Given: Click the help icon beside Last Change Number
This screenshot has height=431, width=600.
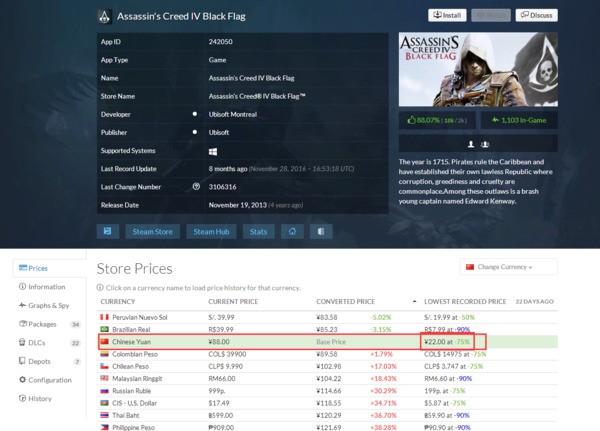Looking at the screenshot, I should 196,186.
